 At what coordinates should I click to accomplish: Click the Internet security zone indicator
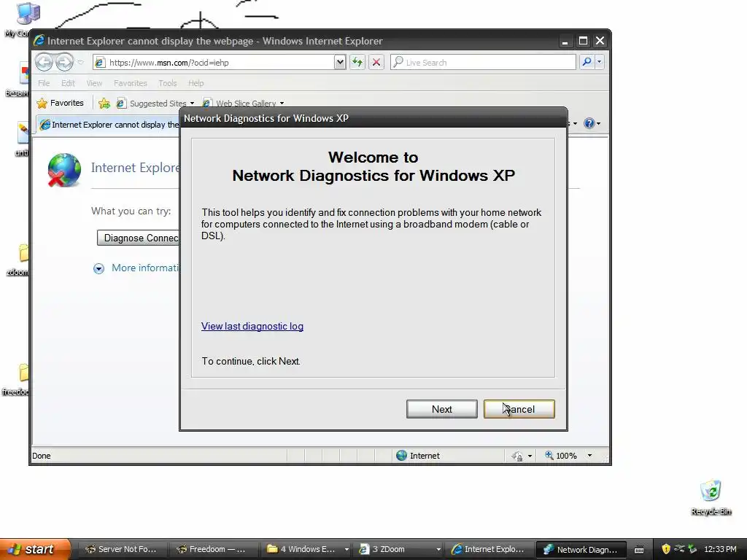pyautogui.click(x=418, y=456)
